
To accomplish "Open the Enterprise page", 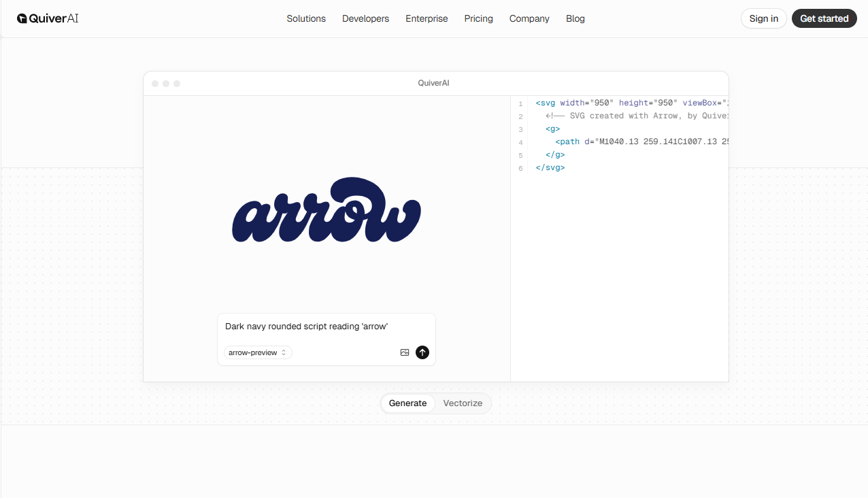I will pyautogui.click(x=427, y=18).
